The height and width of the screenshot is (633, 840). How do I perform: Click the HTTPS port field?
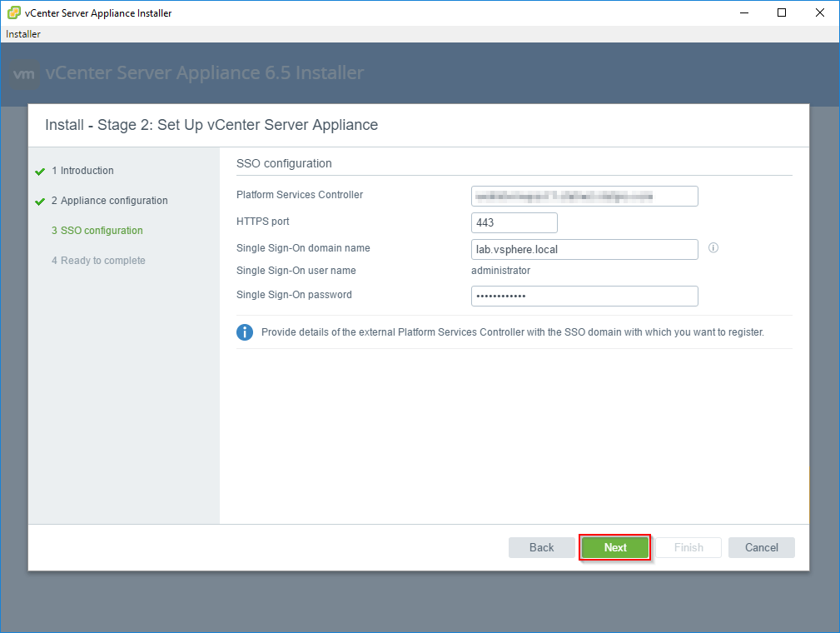click(x=514, y=222)
